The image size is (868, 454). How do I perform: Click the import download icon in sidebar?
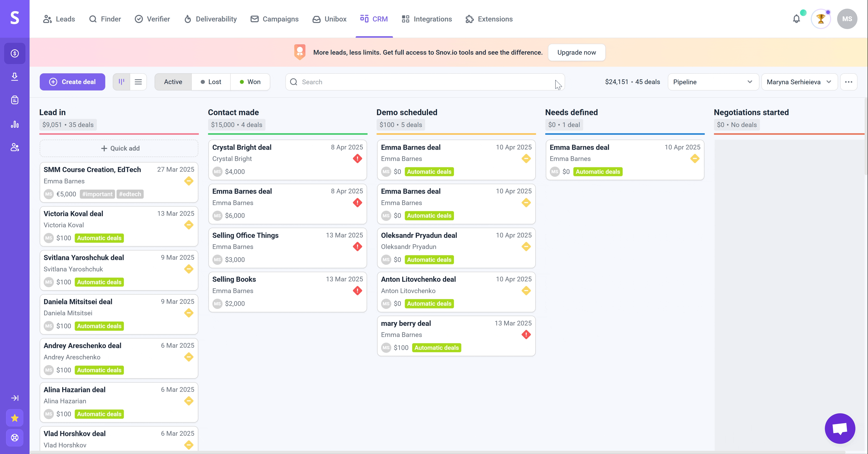(x=15, y=77)
